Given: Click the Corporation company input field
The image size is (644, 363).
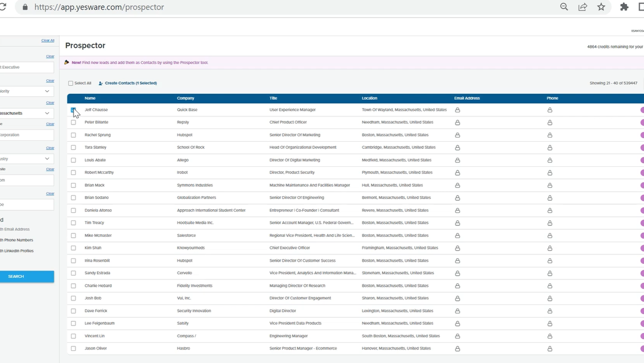Looking at the screenshot, I should pos(26,135).
